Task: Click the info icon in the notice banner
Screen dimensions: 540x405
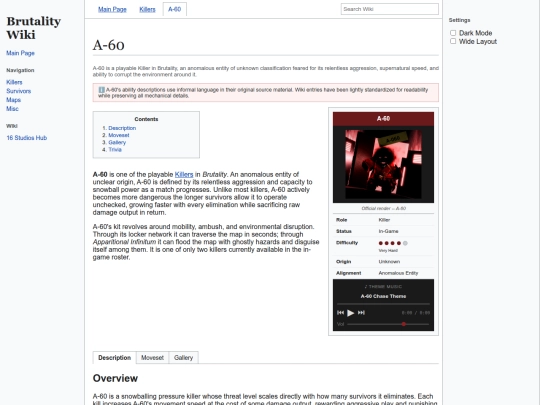Action: (101, 90)
